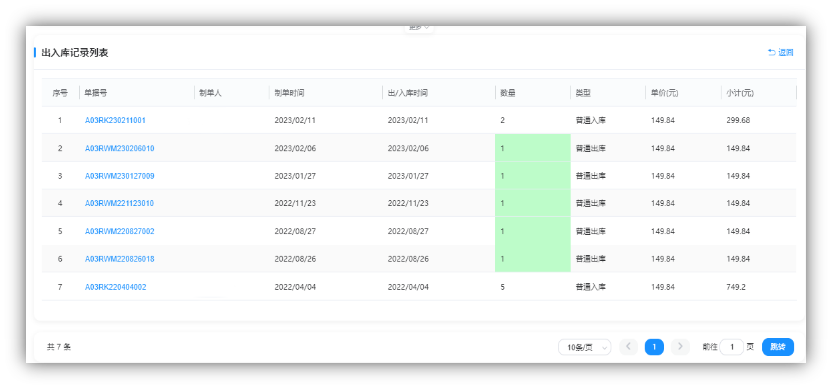
Task: Go to next page arrow
Action: tap(680, 347)
